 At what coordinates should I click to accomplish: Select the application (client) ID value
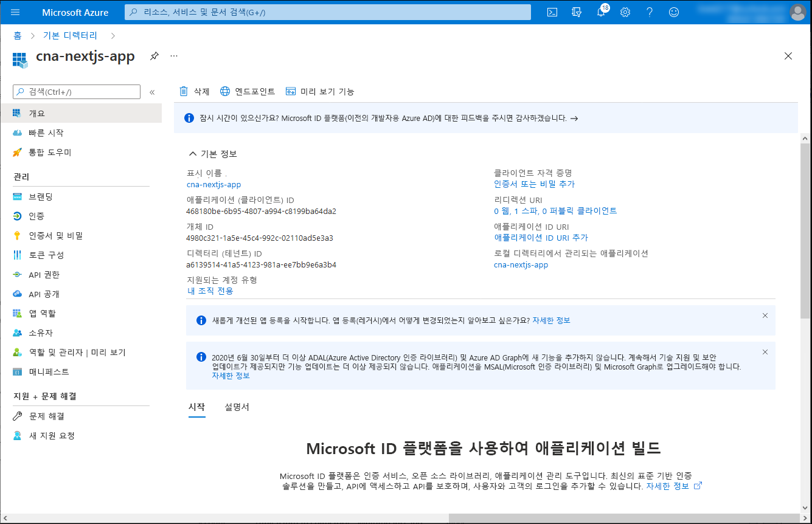pyautogui.click(x=261, y=211)
